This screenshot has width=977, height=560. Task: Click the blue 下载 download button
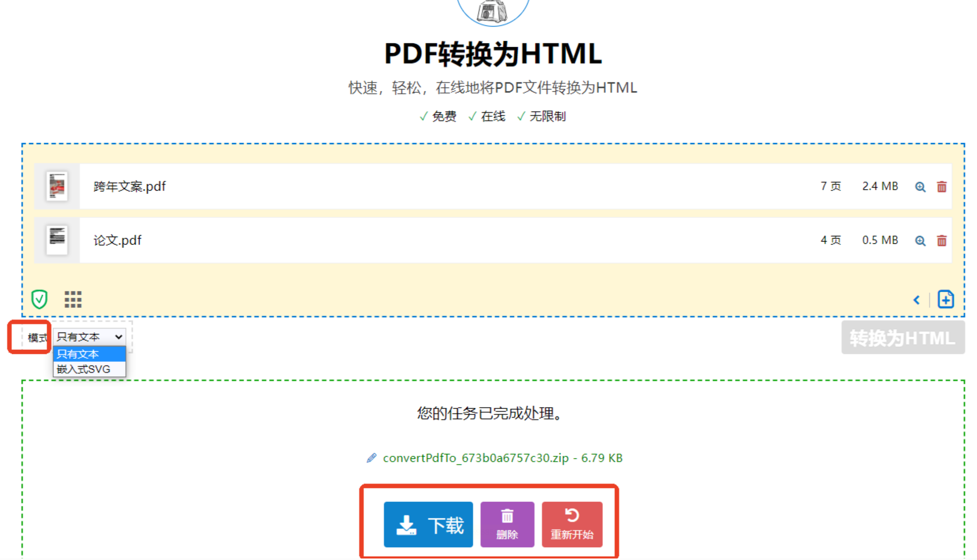[428, 525]
